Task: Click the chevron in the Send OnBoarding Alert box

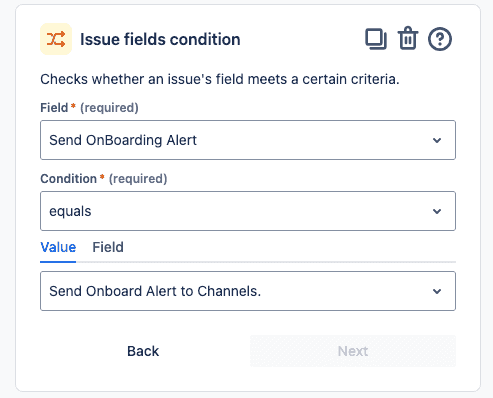Action: [437, 140]
